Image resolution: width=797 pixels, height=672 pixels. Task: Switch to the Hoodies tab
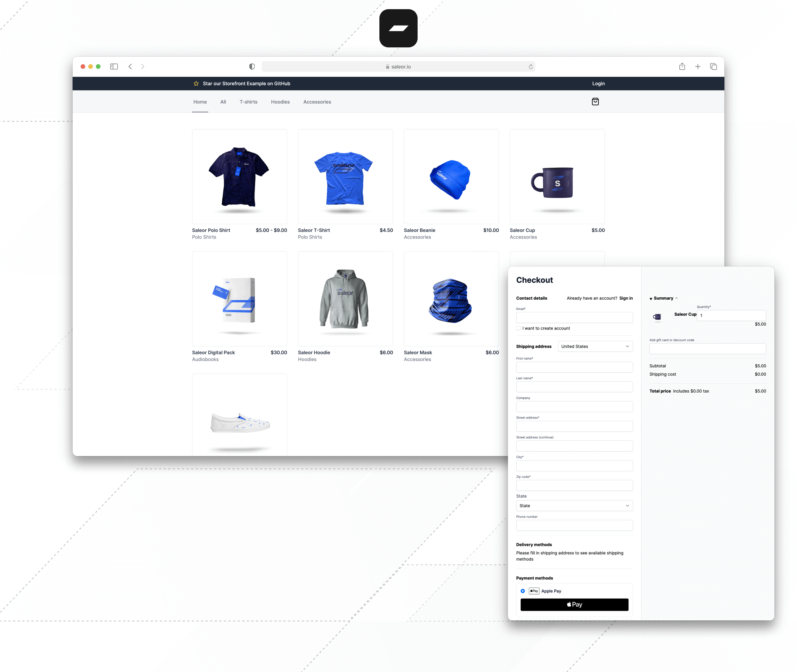(x=280, y=101)
